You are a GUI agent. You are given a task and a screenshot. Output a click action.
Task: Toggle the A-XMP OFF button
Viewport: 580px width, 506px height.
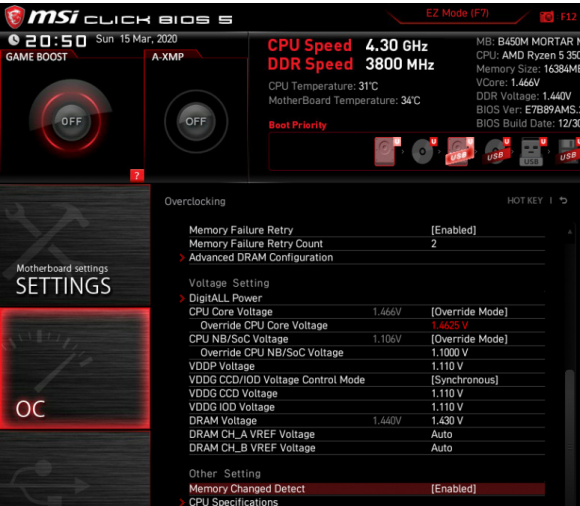tap(196, 121)
